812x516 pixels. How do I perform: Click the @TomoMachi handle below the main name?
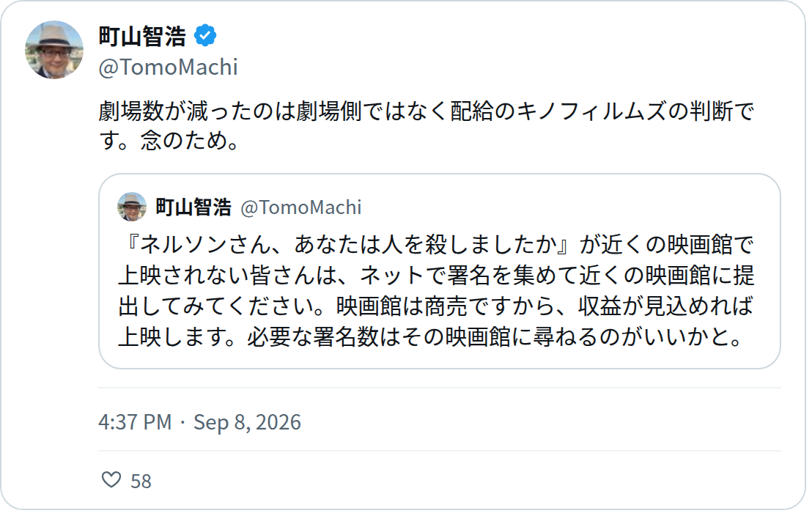[168, 67]
